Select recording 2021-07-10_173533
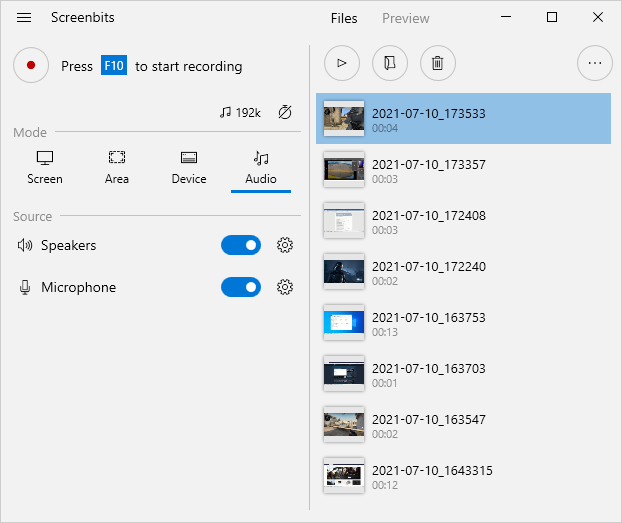Screen dimensions: 622x523 pyautogui.click(x=463, y=118)
